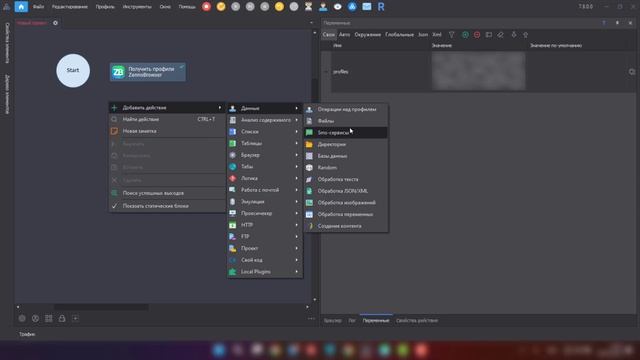Click the green add variable icon
This screenshot has width=640, height=360.
click(x=465, y=35)
